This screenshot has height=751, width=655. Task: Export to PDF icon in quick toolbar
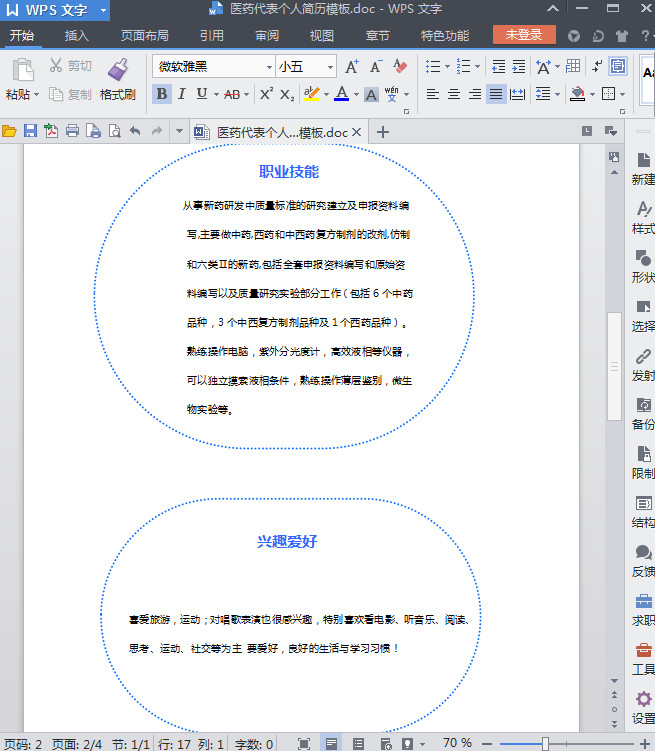51,131
